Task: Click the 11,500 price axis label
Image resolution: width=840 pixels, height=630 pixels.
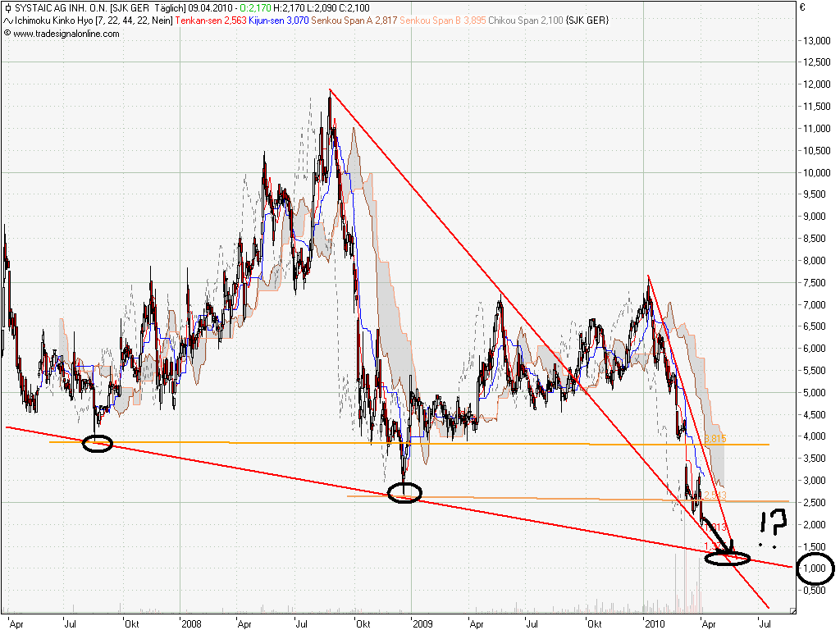Action: pyautogui.click(x=816, y=106)
